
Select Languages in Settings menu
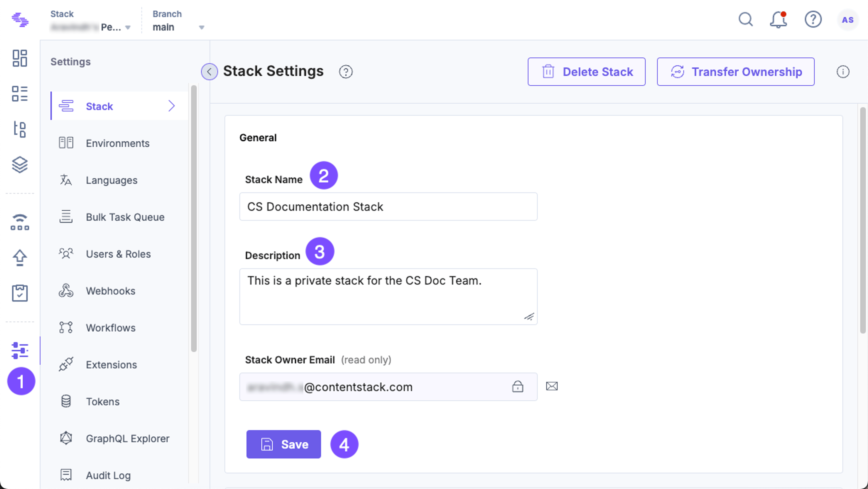click(119, 180)
